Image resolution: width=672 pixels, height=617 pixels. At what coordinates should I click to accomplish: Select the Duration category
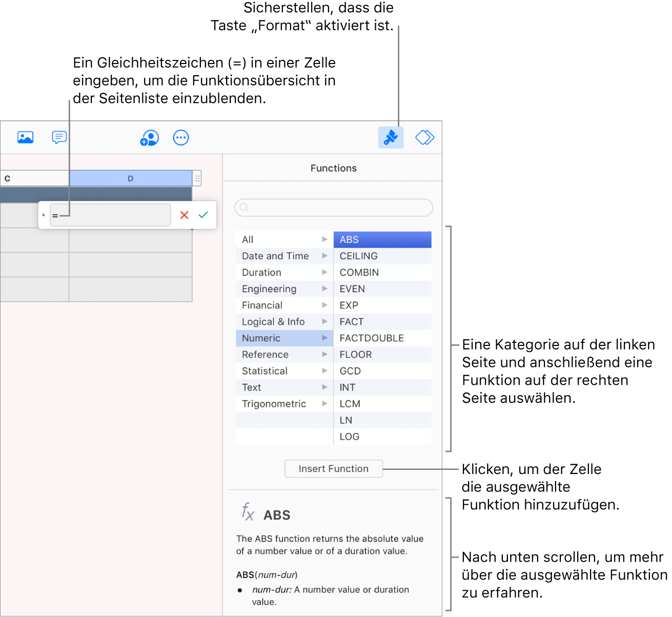pyautogui.click(x=284, y=272)
